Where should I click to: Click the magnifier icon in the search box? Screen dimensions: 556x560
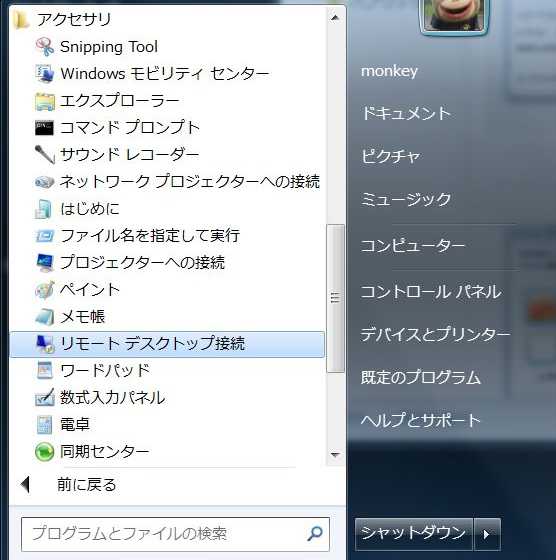(x=315, y=534)
